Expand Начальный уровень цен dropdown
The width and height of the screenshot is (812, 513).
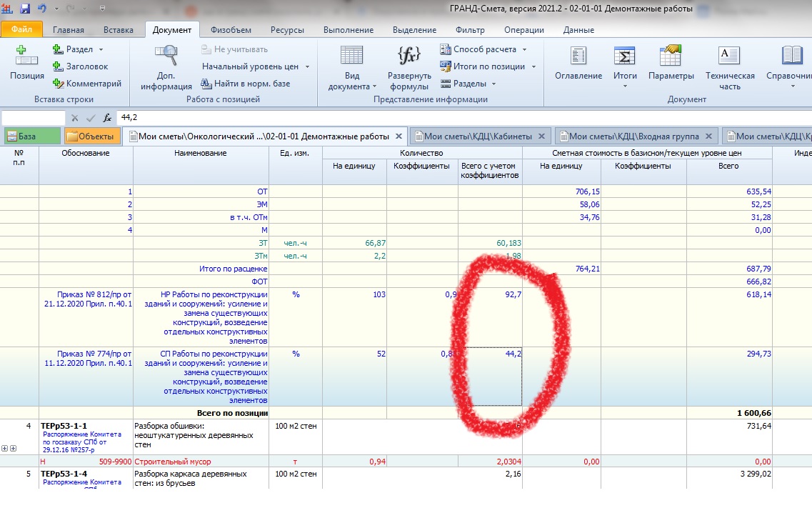[307, 66]
